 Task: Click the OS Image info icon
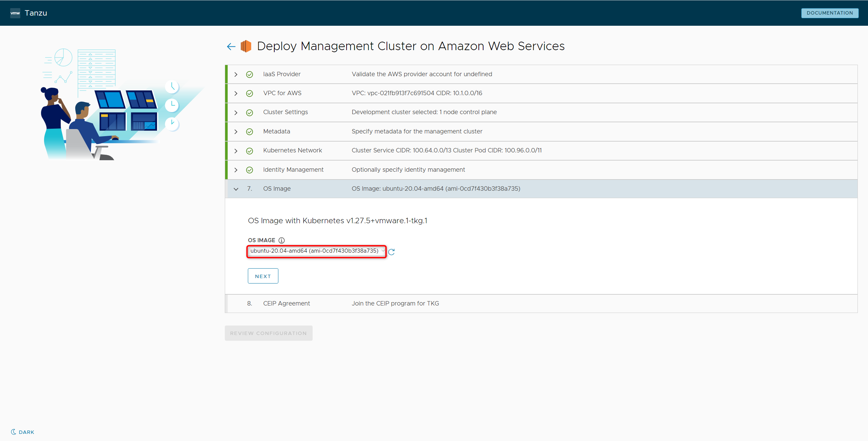point(281,240)
